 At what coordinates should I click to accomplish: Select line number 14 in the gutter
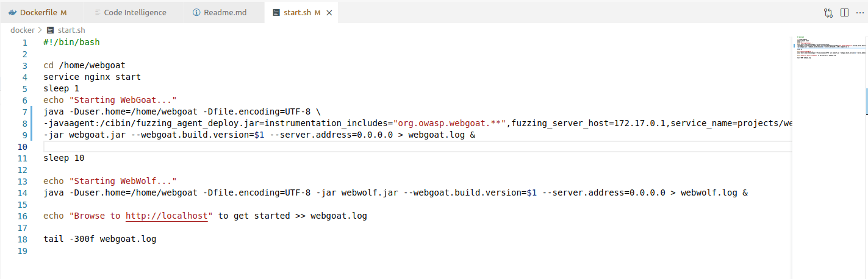[24, 192]
